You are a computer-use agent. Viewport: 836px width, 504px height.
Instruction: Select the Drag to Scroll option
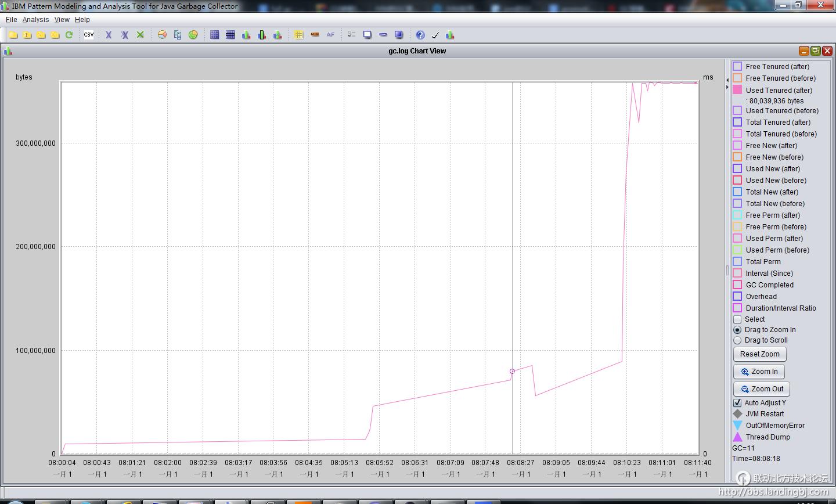coord(737,340)
